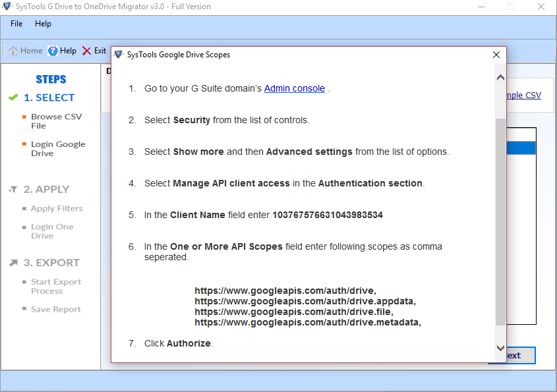This screenshot has width=557, height=392.
Task: Select the Login One Drive step
Action: pos(52,231)
